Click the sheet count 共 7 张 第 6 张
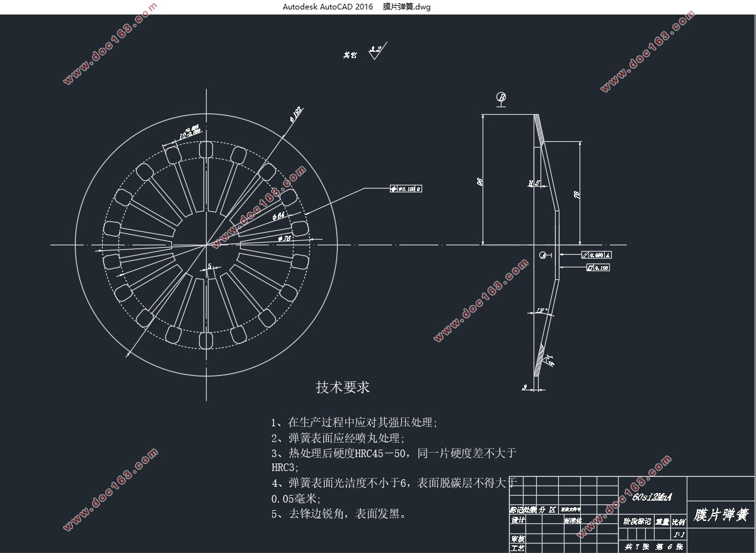756x553 pixels. (x=653, y=547)
